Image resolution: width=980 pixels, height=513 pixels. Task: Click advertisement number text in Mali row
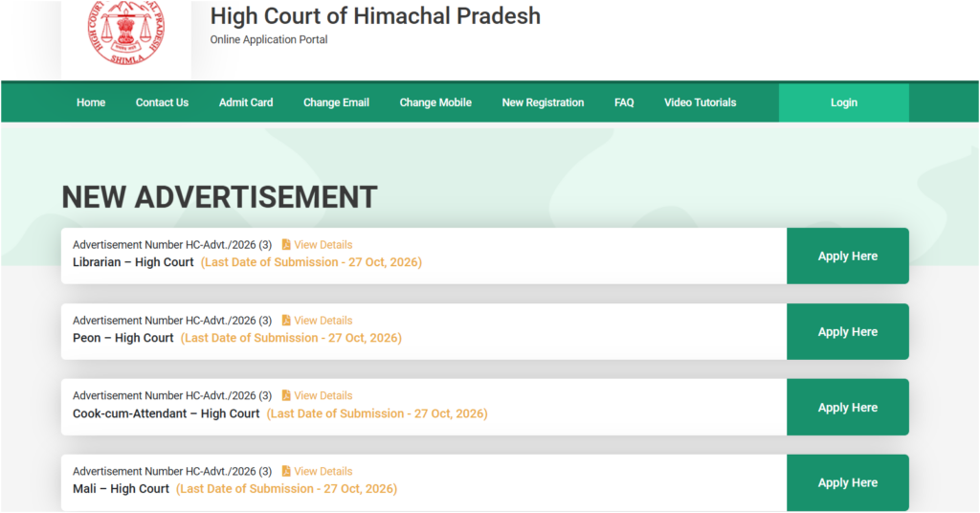172,471
